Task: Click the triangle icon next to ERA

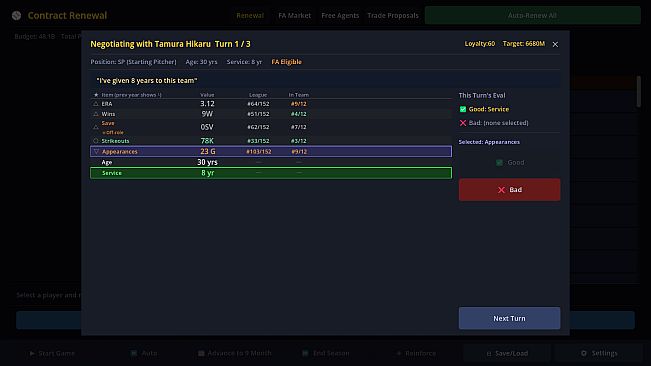Action: point(96,104)
